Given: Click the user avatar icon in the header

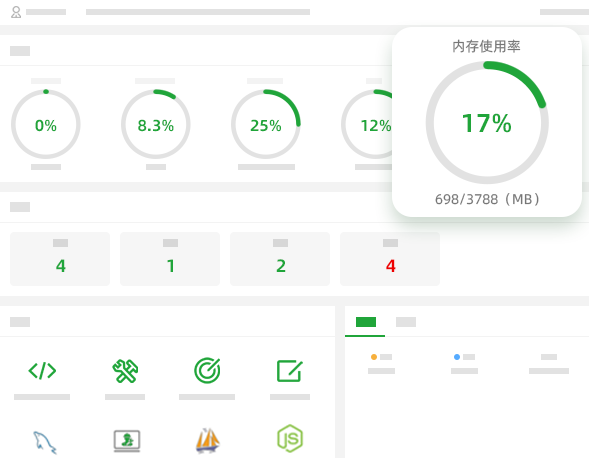Looking at the screenshot, I should [x=16, y=12].
